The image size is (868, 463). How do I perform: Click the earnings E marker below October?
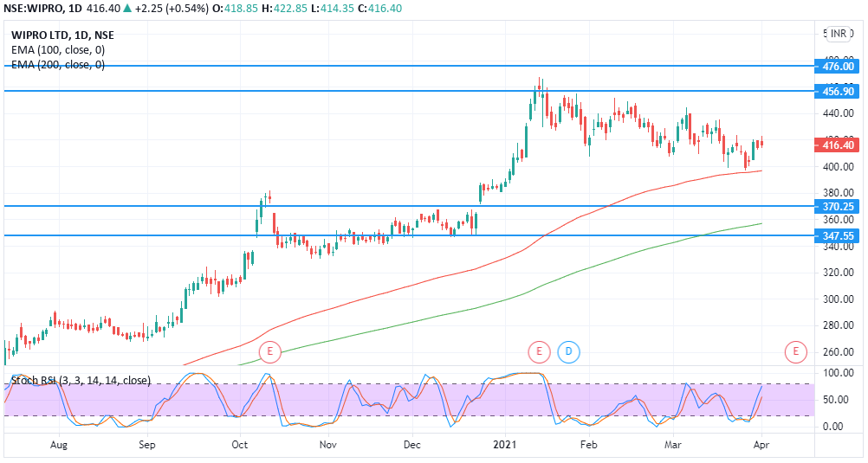270,351
